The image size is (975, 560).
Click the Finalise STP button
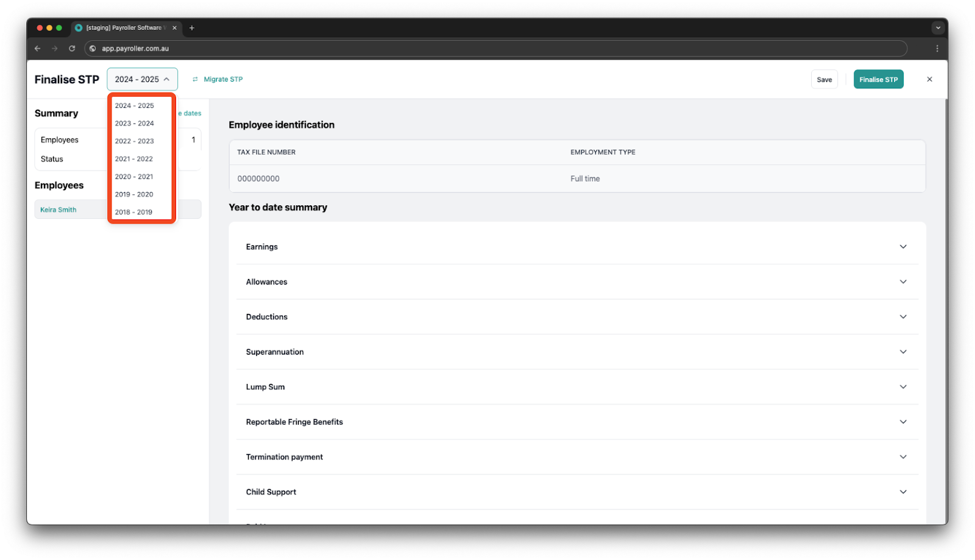pos(878,79)
